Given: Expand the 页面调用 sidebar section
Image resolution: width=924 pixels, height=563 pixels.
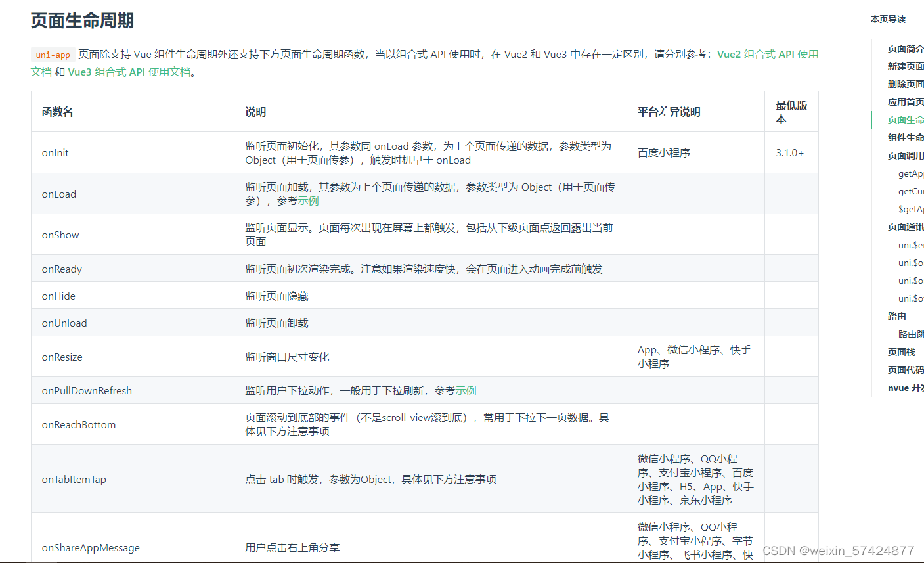Looking at the screenshot, I should coord(905,154).
